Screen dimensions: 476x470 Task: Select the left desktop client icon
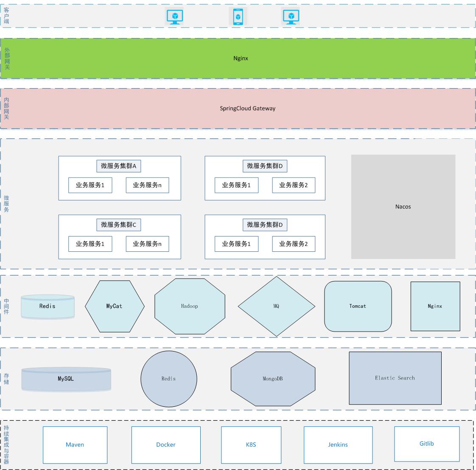click(174, 16)
